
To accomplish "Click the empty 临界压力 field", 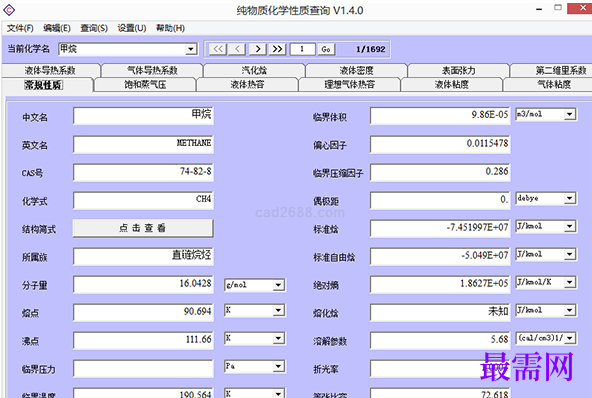I will [x=143, y=369].
